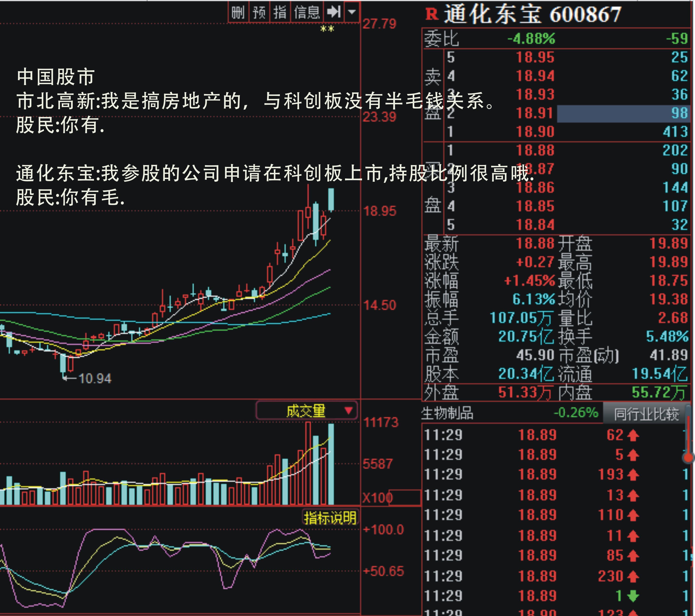Viewport: 695px width, 616px height.
Task: Click the 股本 value 20.34亿
Action: click(x=526, y=374)
